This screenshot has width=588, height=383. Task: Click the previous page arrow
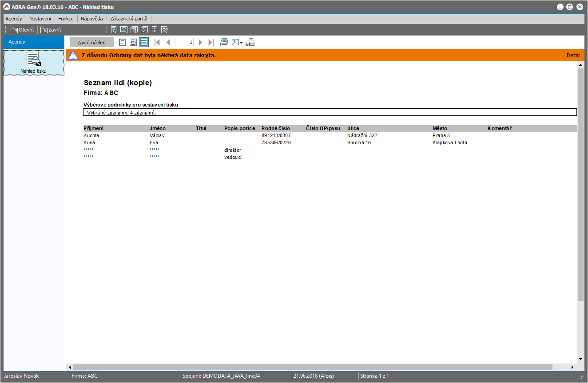click(x=168, y=42)
